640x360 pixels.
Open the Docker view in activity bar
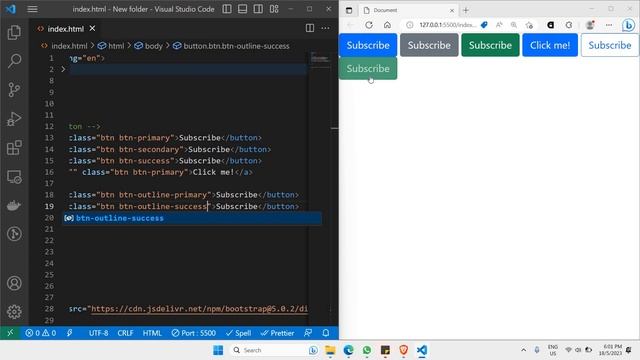pyautogui.click(x=14, y=205)
